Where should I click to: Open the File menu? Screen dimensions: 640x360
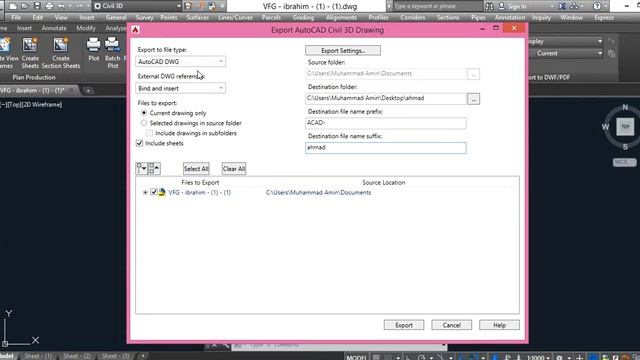click(16, 18)
